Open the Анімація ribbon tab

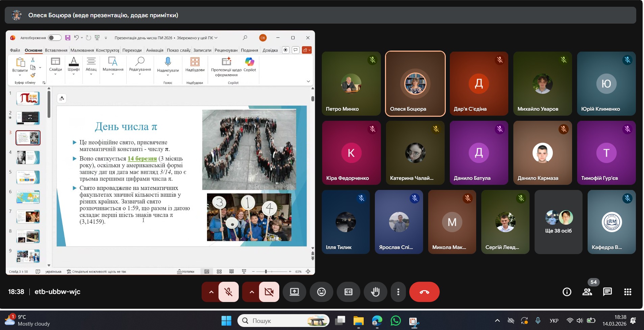[155, 50]
